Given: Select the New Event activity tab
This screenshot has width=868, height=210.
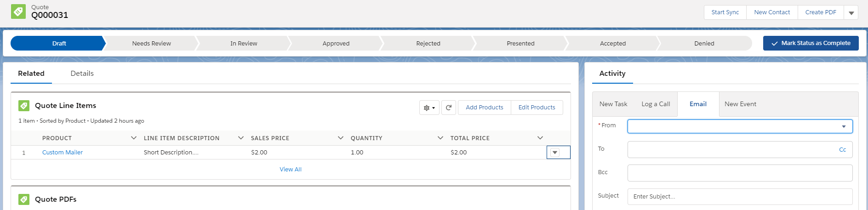Looking at the screenshot, I should click(740, 104).
